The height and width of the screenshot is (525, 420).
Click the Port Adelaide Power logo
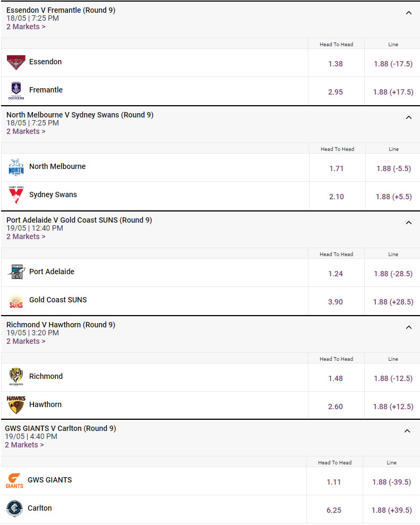16,272
